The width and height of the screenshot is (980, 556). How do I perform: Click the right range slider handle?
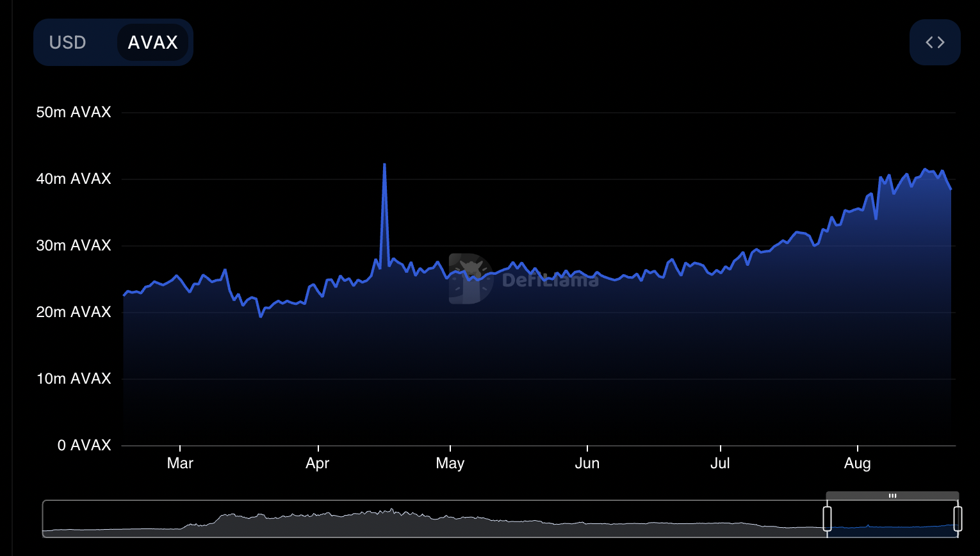pos(958,518)
